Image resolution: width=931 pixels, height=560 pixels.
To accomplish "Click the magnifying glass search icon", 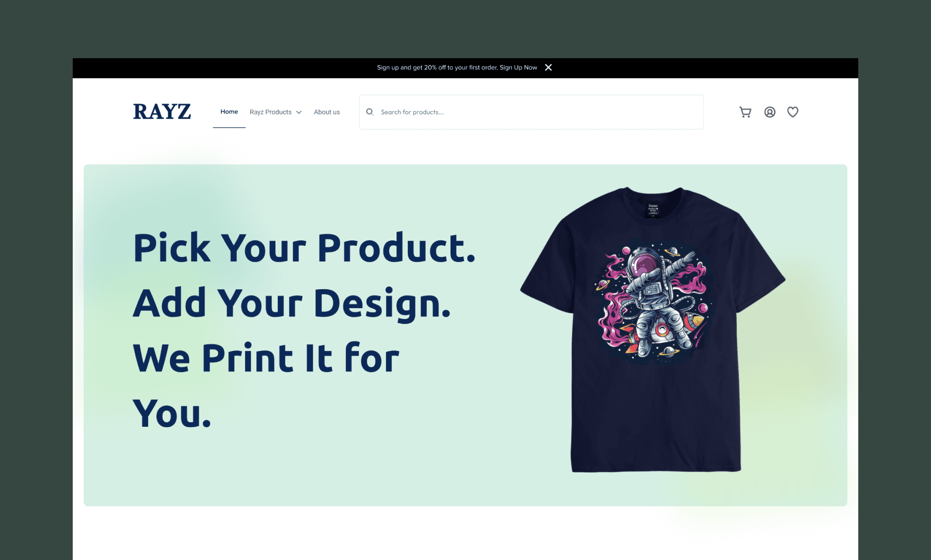I will click(370, 112).
